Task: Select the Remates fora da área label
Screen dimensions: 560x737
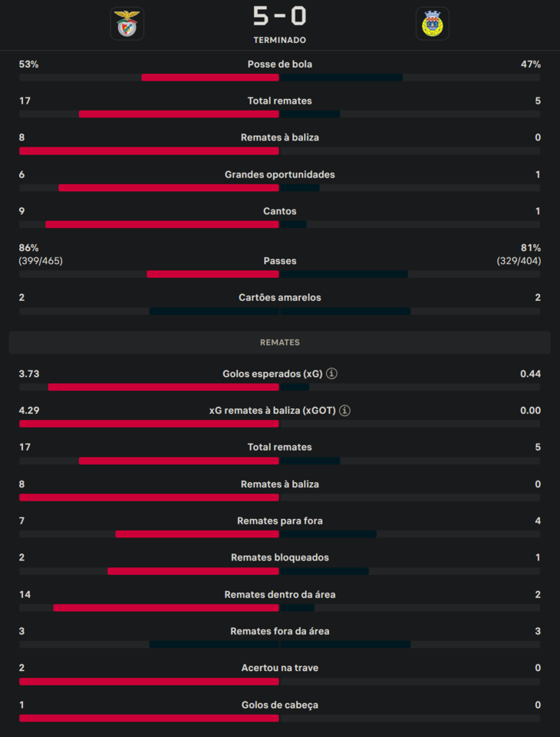Action: pyautogui.click(x=280, y=631)
